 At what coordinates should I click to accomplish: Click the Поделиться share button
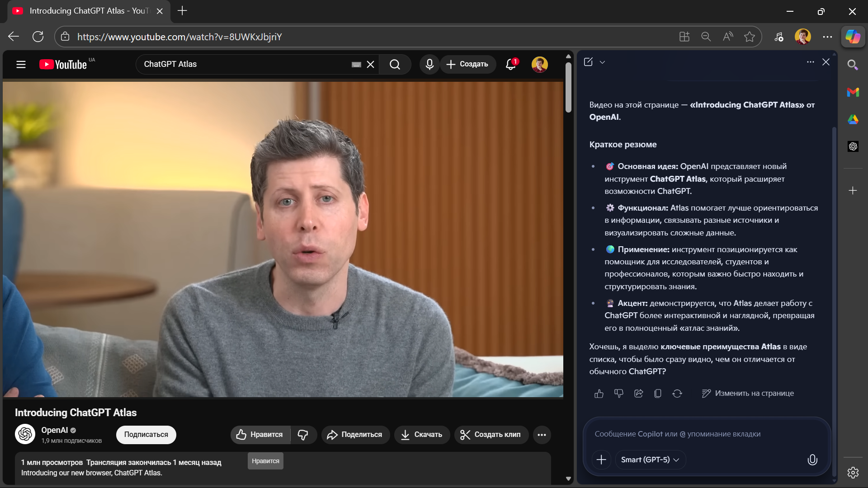(x=355, y=435)
